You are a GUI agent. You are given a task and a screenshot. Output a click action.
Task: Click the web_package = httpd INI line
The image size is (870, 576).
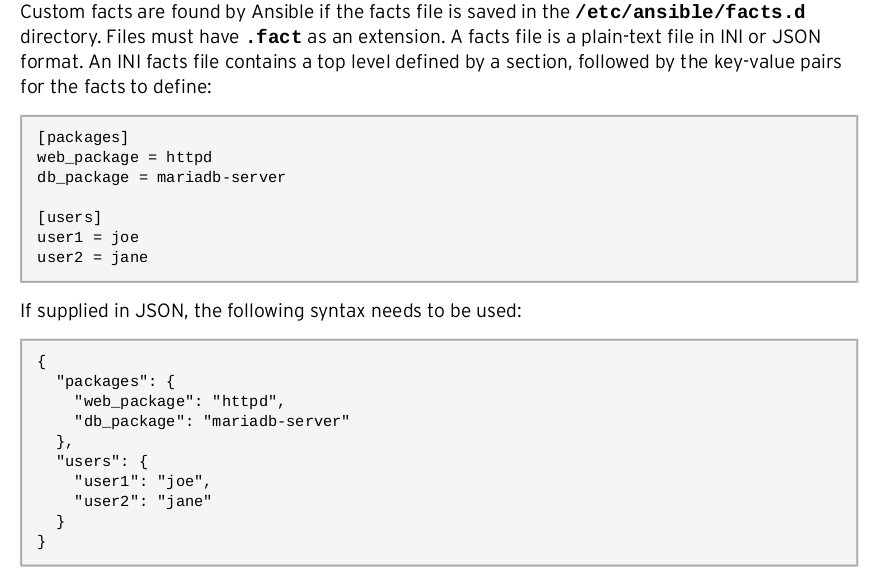(x=124, y=157)
